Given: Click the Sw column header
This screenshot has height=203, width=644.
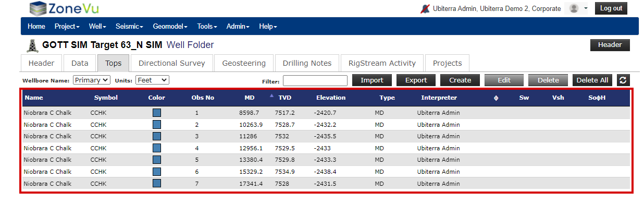Looking at the screenshot, I should (524, 98).
